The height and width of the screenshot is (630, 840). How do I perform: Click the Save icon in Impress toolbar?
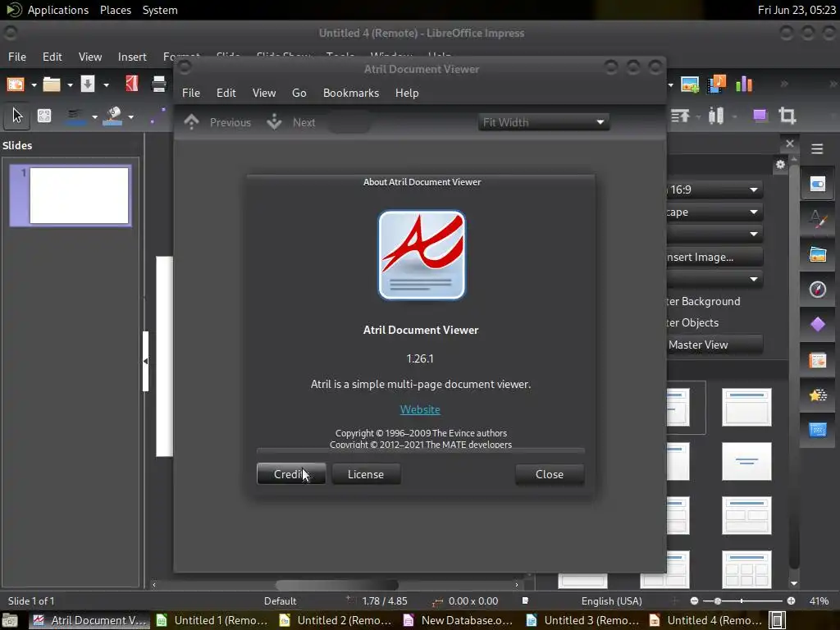pos(87,84)
